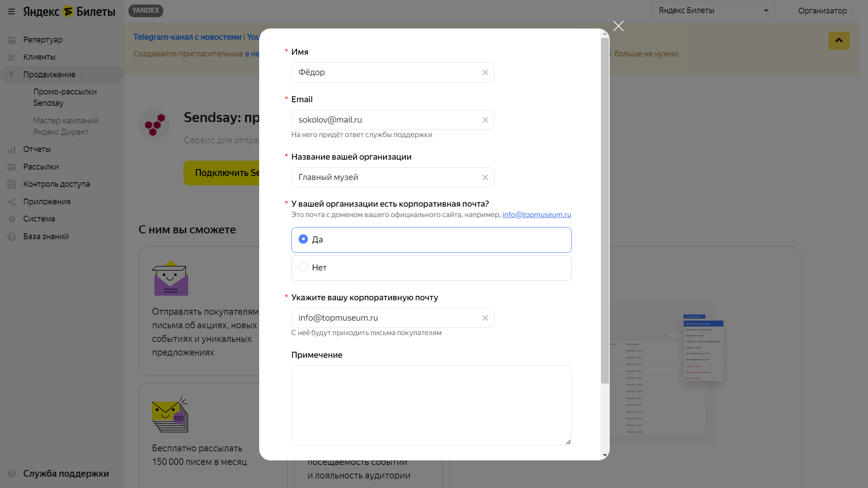
Task: Clear the corporate email field via X icon
Action: coord(485,318)
